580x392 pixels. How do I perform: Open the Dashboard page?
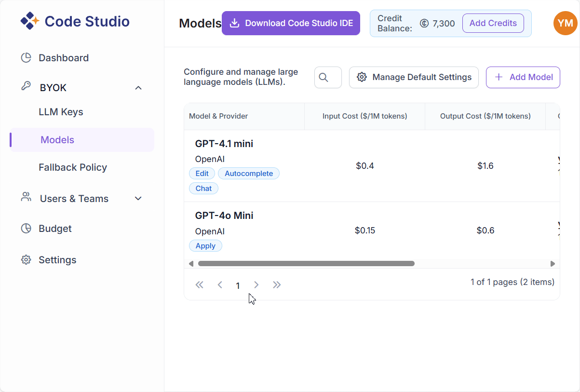pyautogui.click(x=63, y=58)
